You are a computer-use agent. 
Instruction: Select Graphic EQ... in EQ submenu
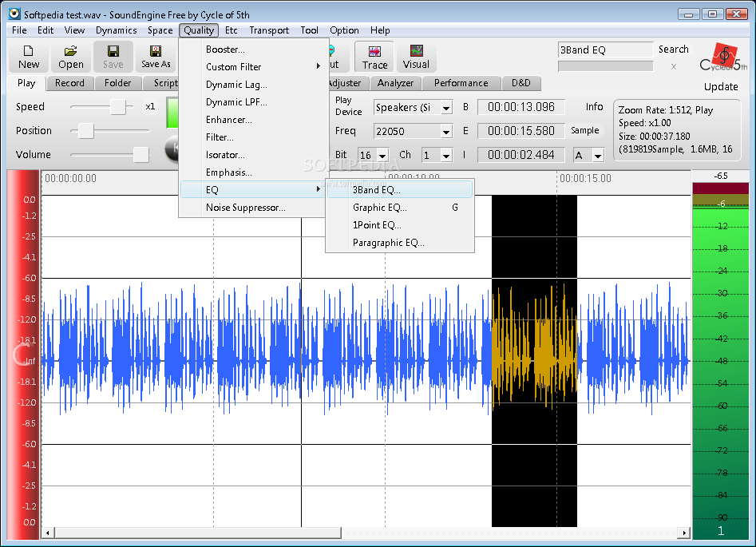[x=400, y=208]
